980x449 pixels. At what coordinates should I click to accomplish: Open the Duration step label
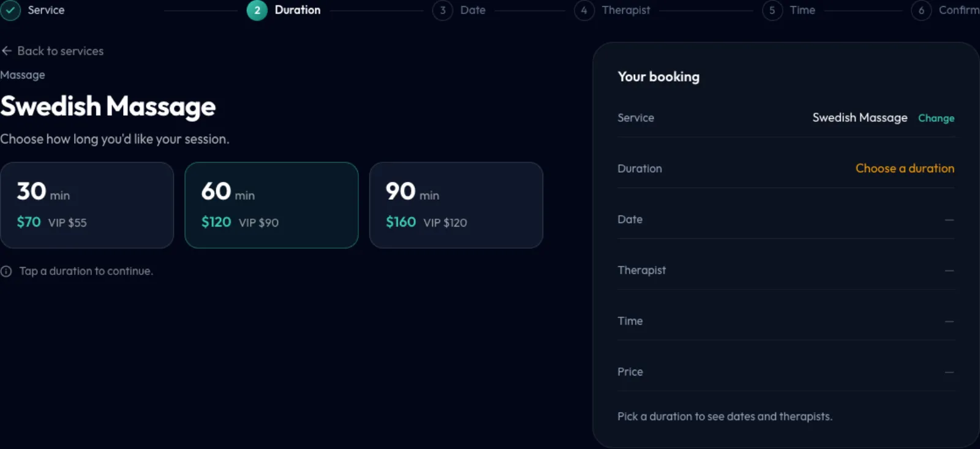click(298, 10)
